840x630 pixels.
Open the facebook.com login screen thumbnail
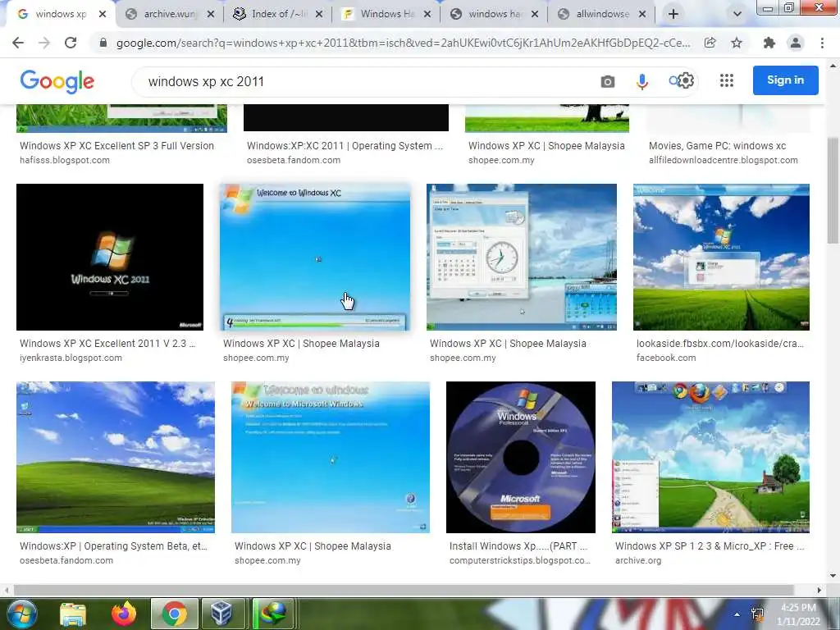721,257
